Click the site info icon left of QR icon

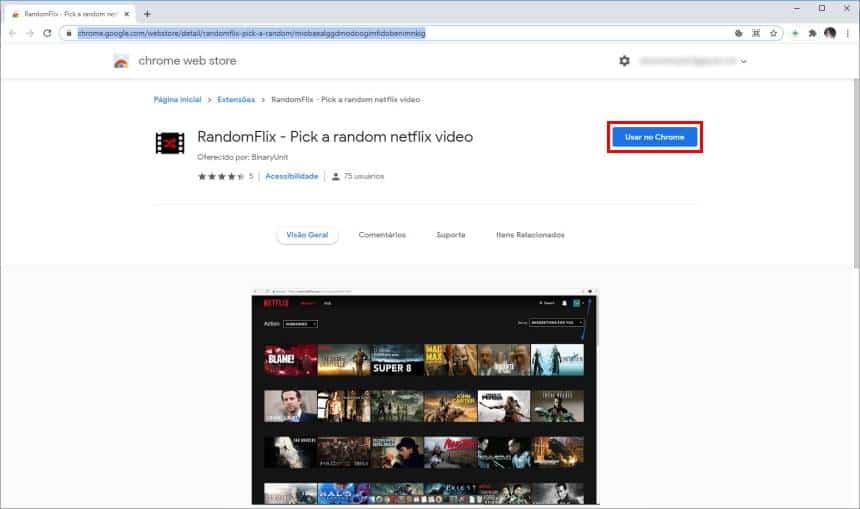click(738, 33)
